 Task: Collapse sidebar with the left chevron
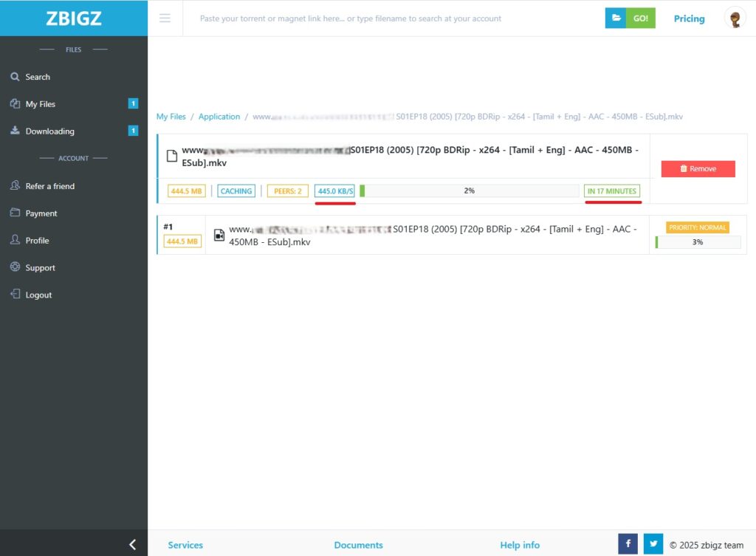(x=133, y=544)
